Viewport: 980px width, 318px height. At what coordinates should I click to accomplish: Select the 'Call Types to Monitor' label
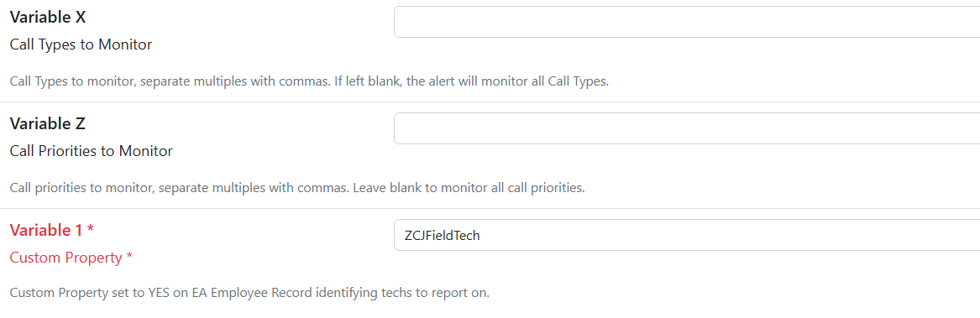81,45
